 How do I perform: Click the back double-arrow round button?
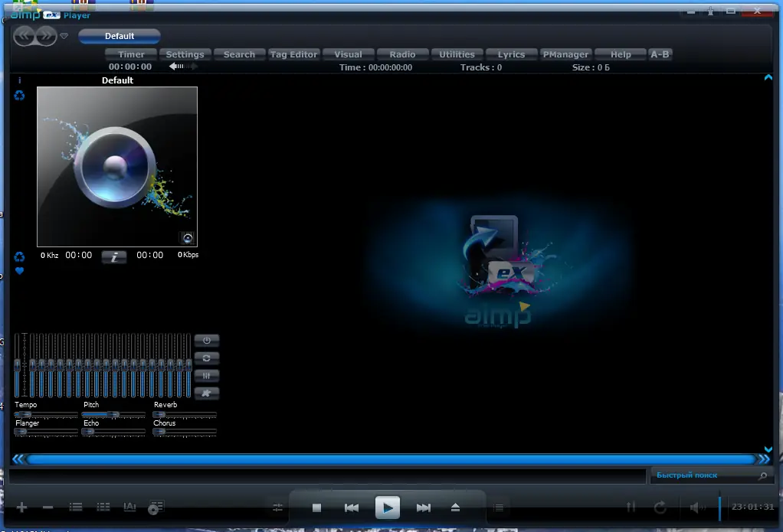pyautogui.click(x=24, y=36)
